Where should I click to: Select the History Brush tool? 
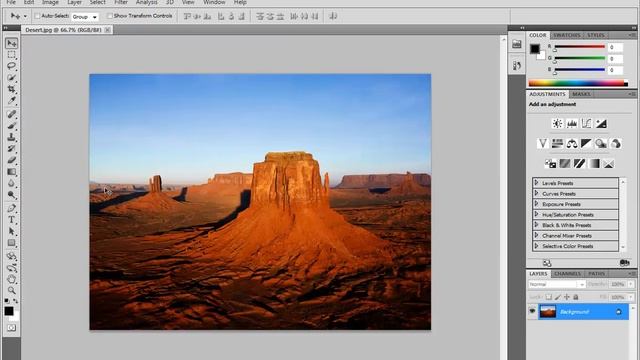pyautogui.click(x=11, y=149)
